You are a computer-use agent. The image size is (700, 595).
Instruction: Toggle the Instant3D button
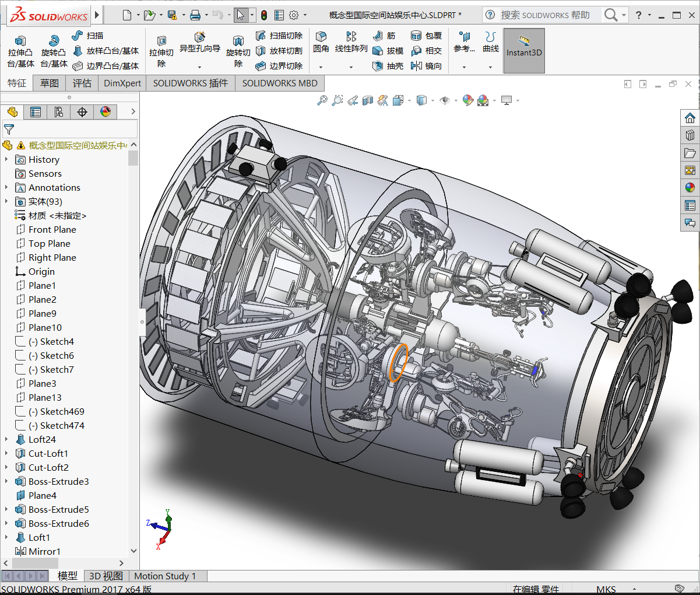click(524, 51)
